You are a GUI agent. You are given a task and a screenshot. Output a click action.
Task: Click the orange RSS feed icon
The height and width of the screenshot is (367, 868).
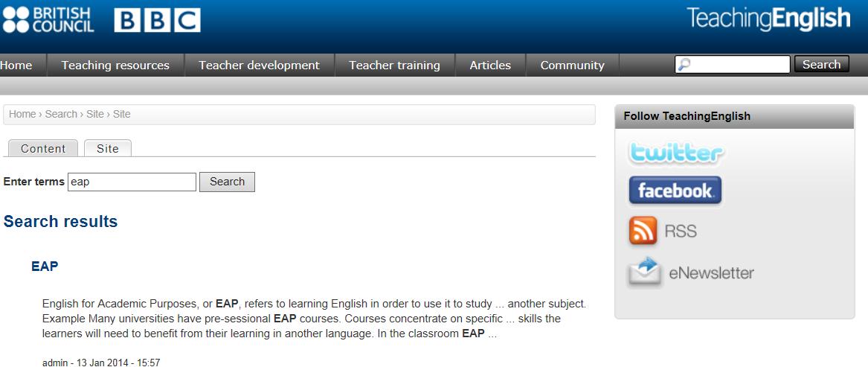643,231
